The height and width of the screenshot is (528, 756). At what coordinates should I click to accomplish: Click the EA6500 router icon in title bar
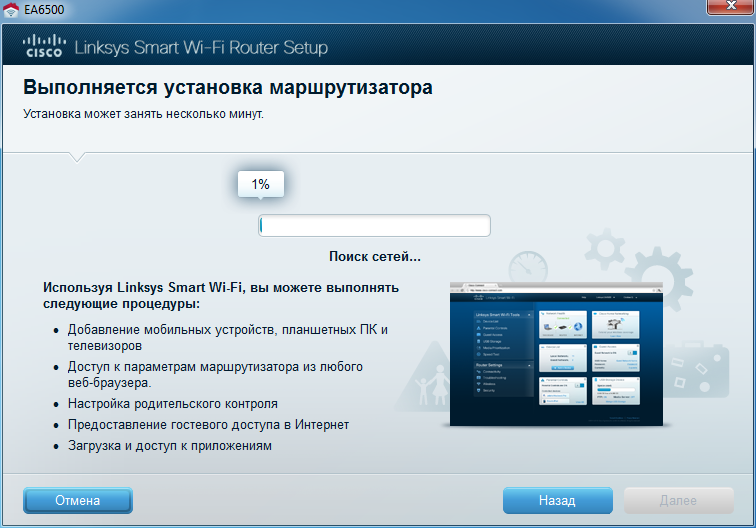click(x=11, y=10)
